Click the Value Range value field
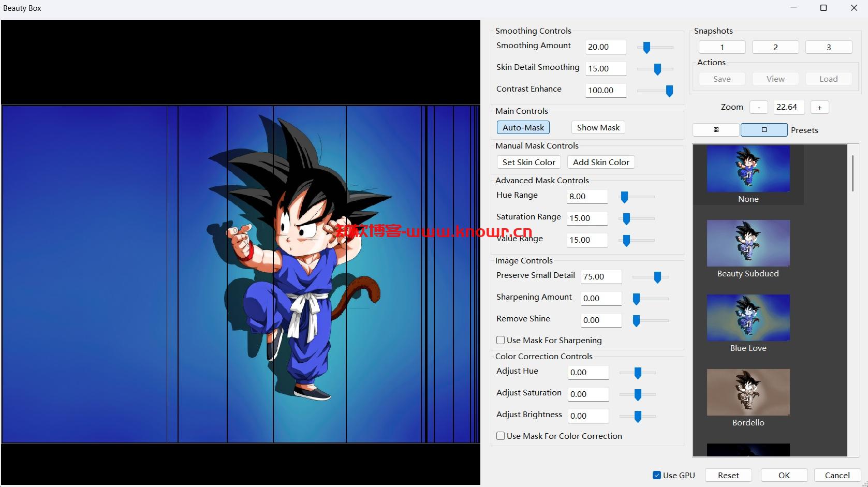 coord(587,240)
